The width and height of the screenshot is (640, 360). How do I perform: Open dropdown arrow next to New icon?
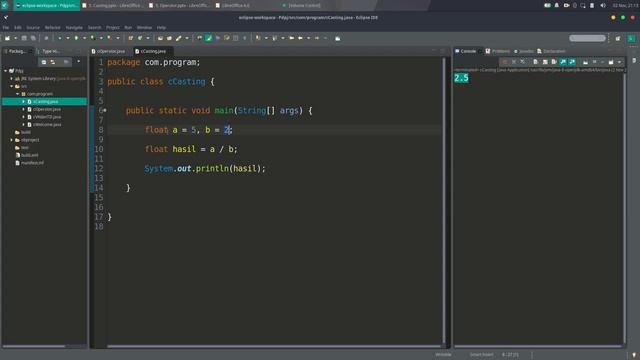pos(15,38)
